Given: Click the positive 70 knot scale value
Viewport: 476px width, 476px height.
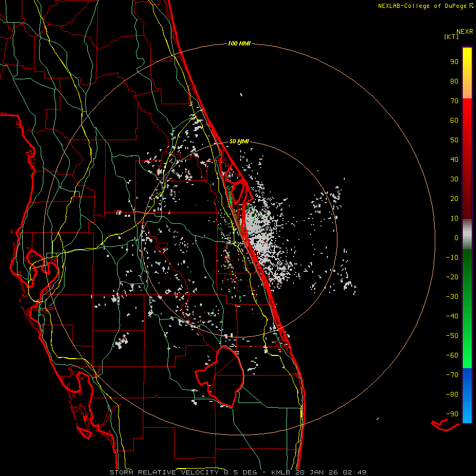Looking at the screenshot, I should point(454,101).
